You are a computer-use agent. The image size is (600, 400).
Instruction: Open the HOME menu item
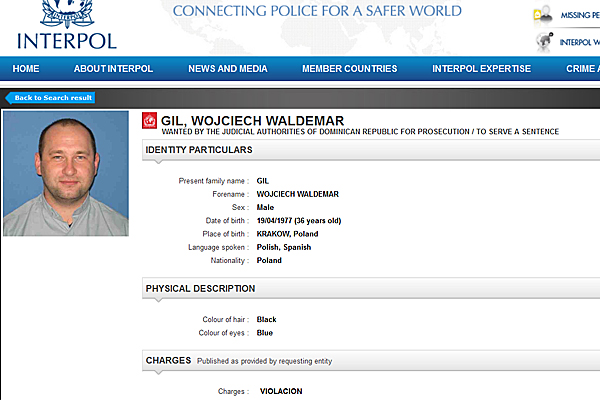[x=26, y=69]
